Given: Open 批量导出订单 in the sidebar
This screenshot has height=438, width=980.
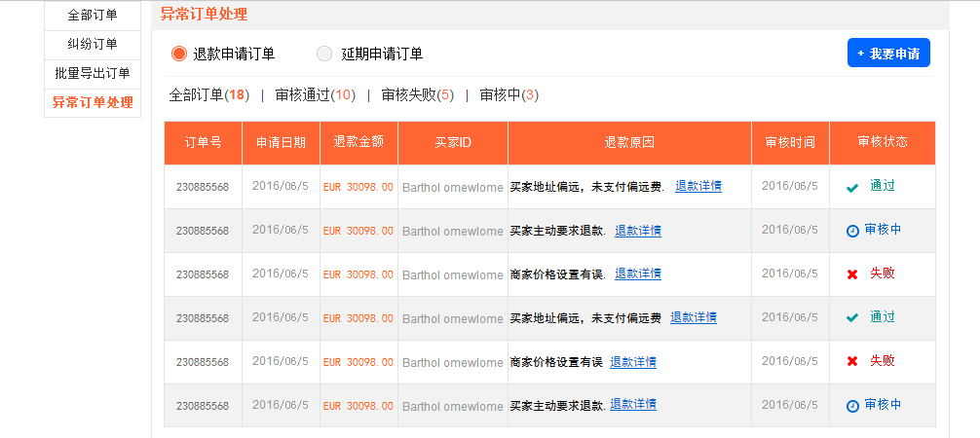Looking at the screenshot, I should [x=93, y=74].
